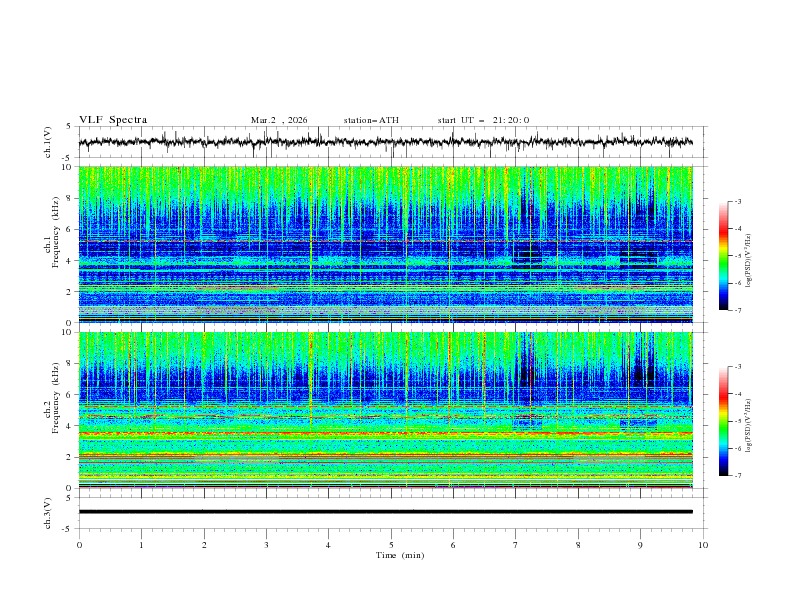The width and height of the screenshot is (792, 612).
Task: Click the ch.1 PSD color bar
Action: 723,256
